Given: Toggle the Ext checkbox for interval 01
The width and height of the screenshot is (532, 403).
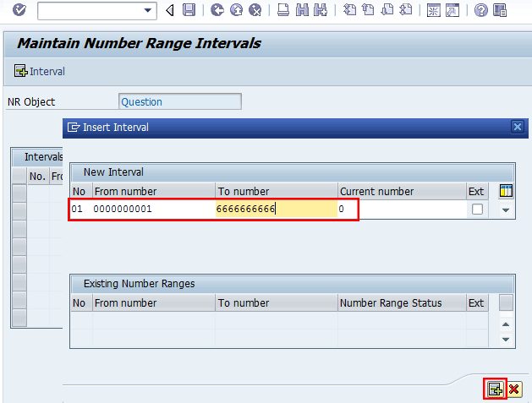Looking at the screenshot, I should click(477, 209).
